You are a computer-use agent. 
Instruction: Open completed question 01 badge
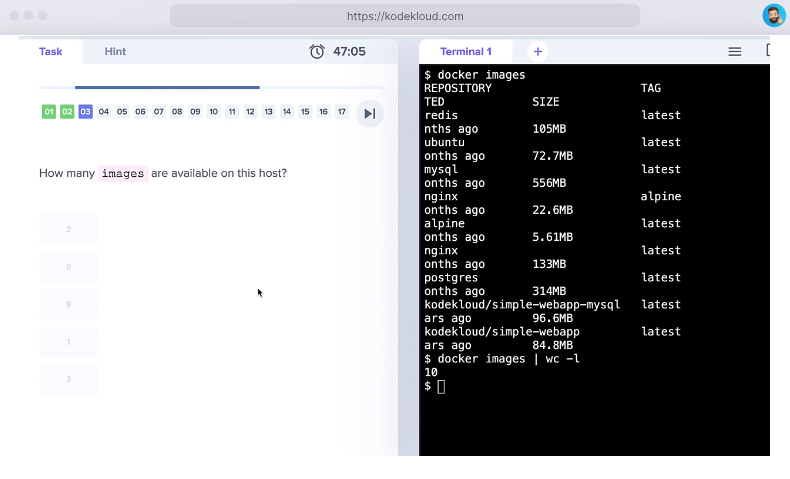click(49, 112)
